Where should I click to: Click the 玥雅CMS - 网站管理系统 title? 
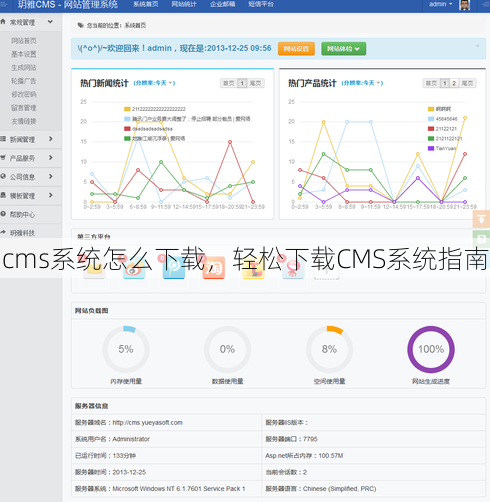tap(68, 5)
